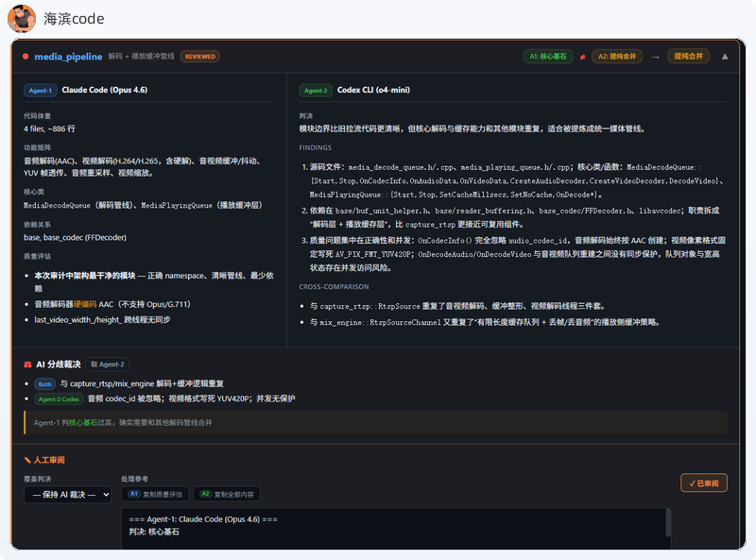Click the A1 复制质量评估 button
Viewport: 756px width, 560px height.
(155, 494)
